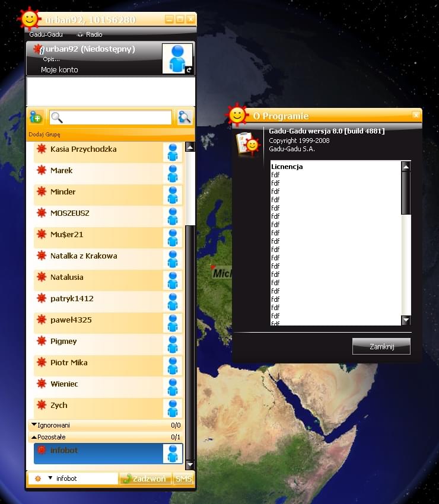Click Dodaj Grupę
Screen dimensions: 439x504
44,135
